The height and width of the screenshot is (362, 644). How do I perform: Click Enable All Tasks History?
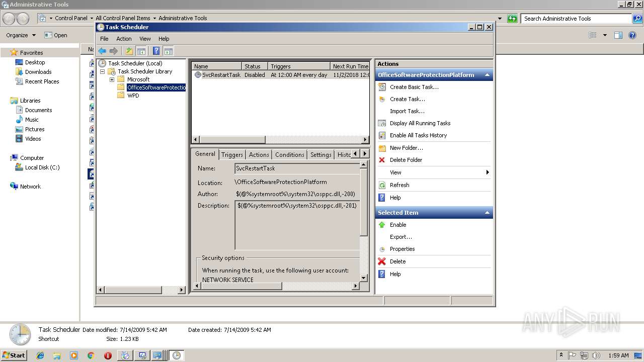pos(418,135)
